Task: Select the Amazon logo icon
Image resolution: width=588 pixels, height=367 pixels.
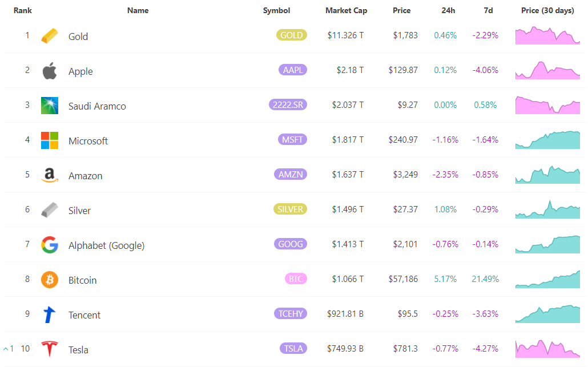Action: [x=50, y=175]
